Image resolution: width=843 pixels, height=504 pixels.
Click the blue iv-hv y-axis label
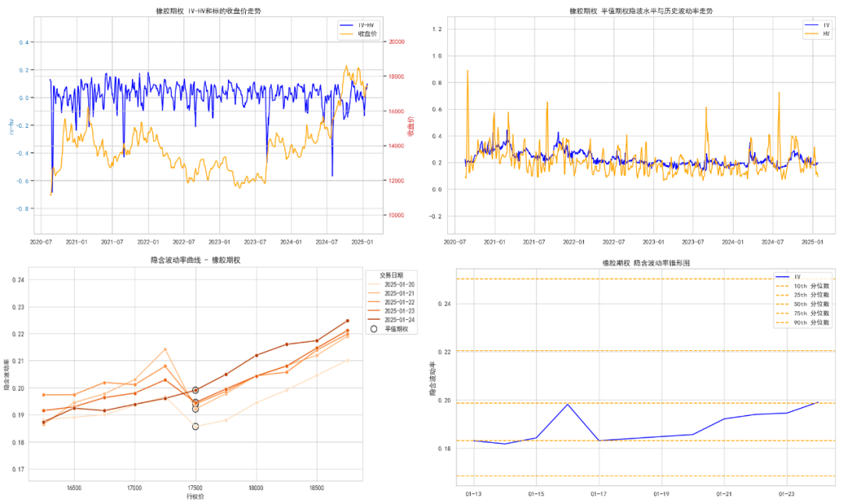(x=11, y=126)
